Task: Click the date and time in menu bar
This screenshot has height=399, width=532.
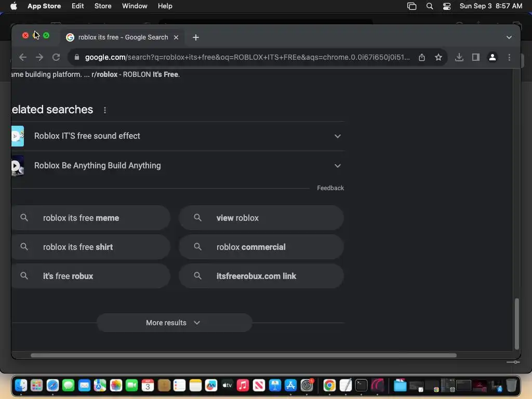Action: click(x=490, y=6)
